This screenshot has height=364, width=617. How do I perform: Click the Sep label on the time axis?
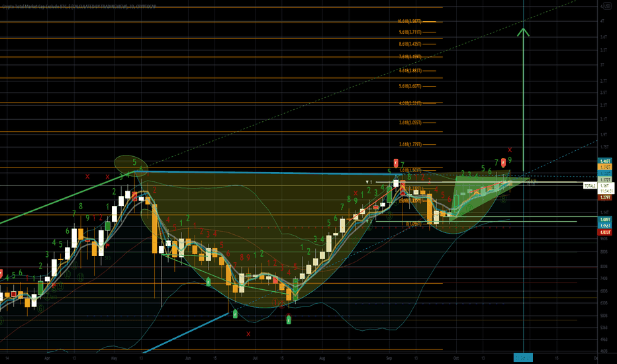389,358
